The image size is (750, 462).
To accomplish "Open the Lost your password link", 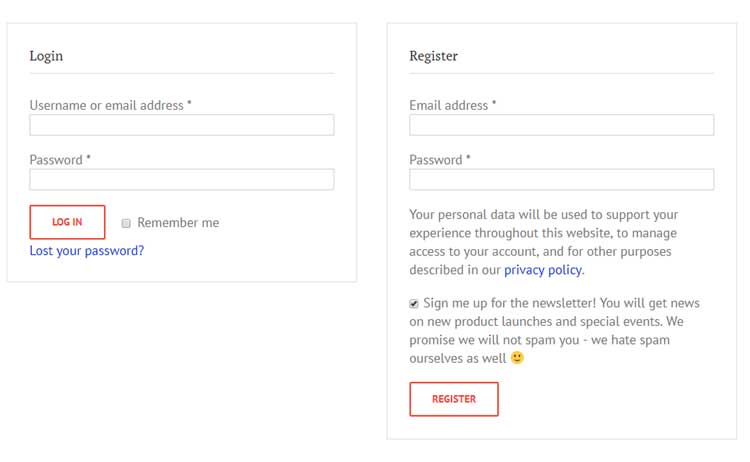I will [87, 251].
